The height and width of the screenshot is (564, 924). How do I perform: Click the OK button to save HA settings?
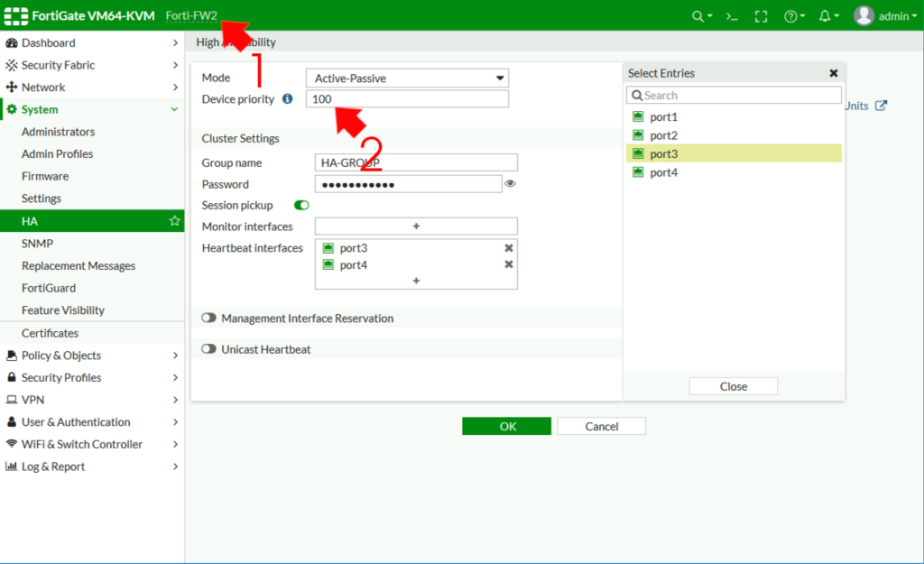[x=506, y=426]
